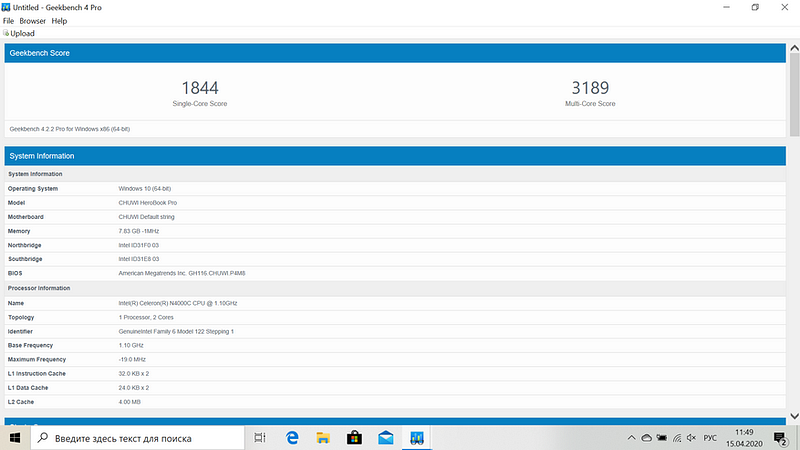800x450 pixels.
Task: Click the scrollbar down arrow
Action: click(x=794, y=416)
